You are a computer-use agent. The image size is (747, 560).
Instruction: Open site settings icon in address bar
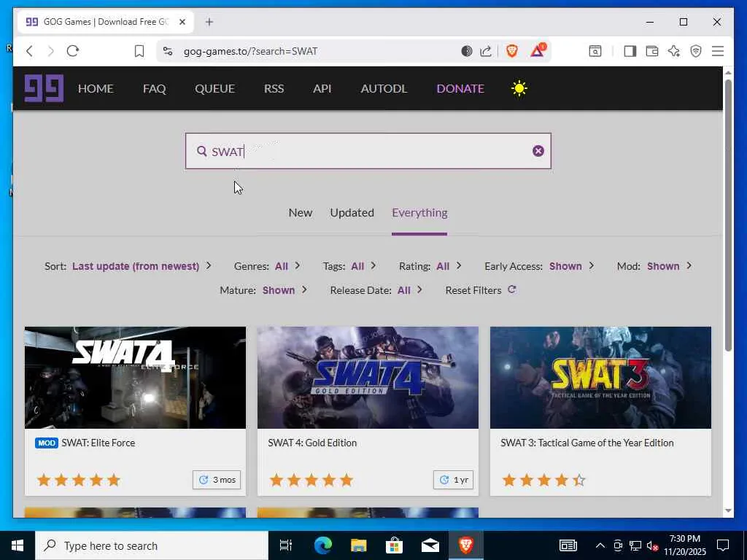point(168,51)
